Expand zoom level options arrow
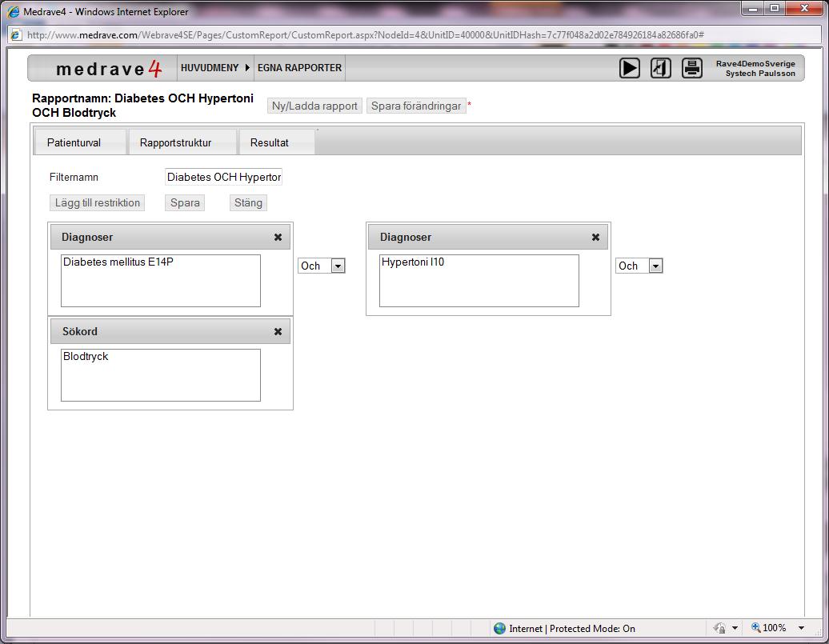 [x=802, y=628]
